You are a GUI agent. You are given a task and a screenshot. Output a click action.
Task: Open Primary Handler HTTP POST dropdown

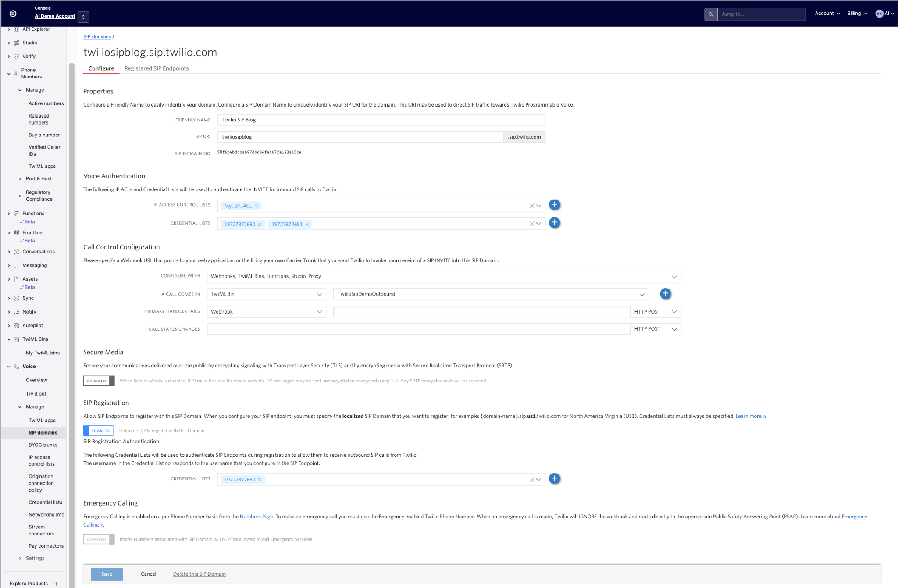656,312
